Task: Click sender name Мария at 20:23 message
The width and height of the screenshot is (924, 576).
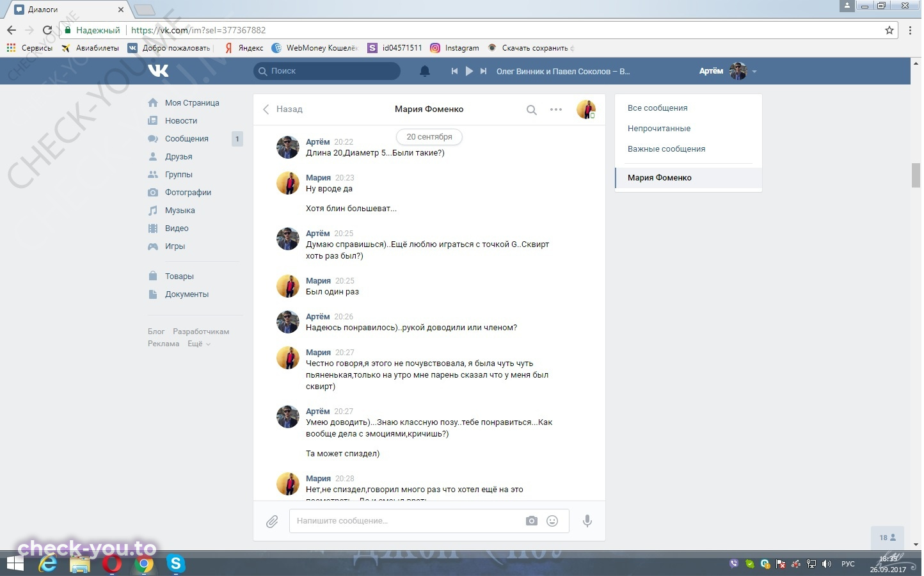Action: [318, 177]
